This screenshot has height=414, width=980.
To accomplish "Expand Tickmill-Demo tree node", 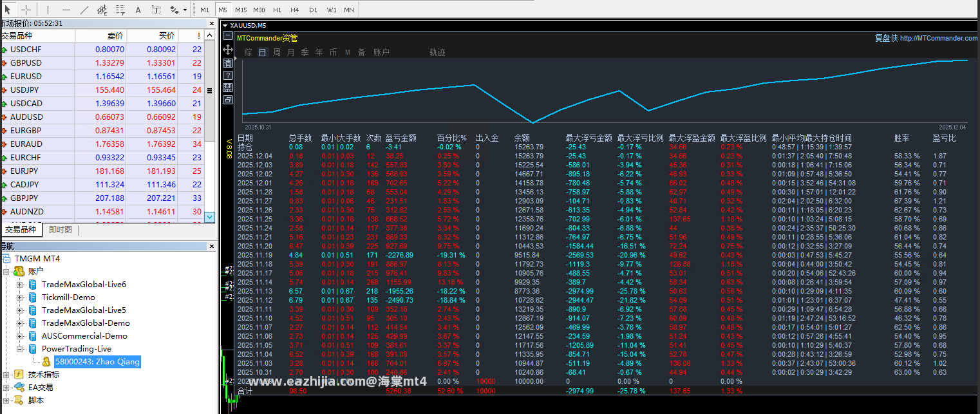I will (20, 297).
